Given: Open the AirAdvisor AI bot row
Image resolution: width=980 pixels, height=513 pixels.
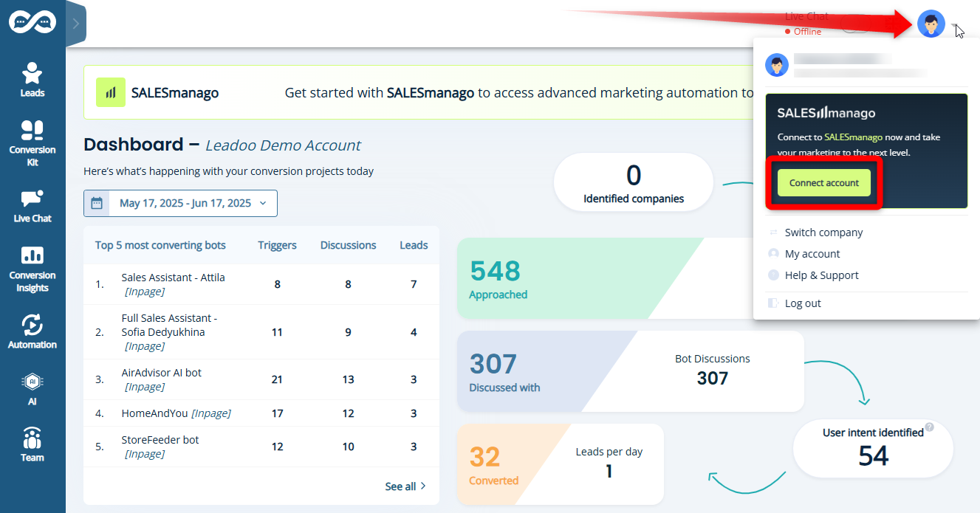Looking at the screenshot, I should pyautogui.click(x=261, y=379).
